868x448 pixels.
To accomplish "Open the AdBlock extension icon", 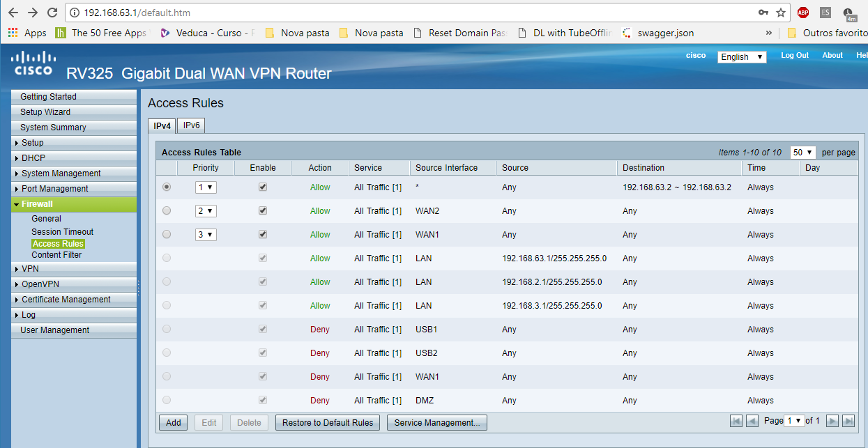I will click(x=803, y=12).
